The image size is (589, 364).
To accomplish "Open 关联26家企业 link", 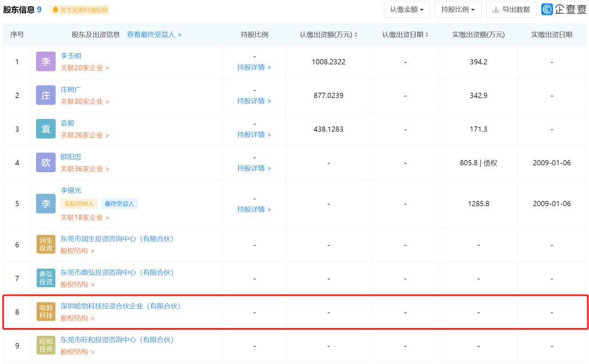I will pyautogui.click(x=85, y=135).
